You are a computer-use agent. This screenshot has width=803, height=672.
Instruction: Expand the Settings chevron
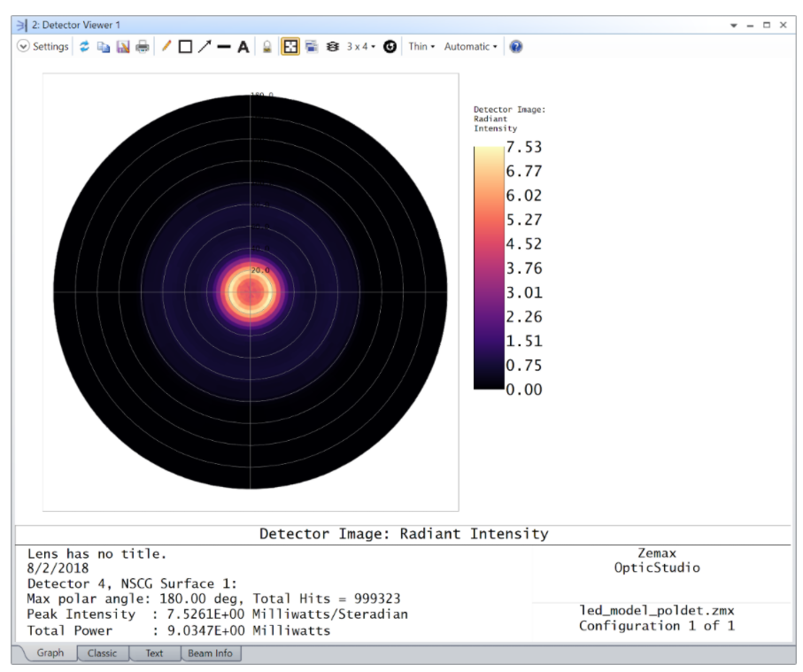(24, 47)
